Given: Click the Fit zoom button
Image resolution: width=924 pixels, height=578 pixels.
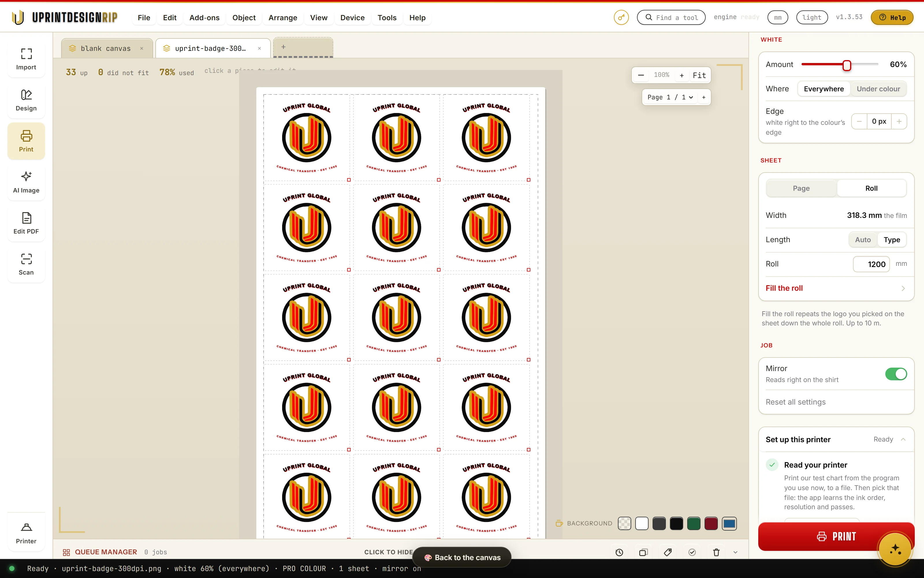Looking at the screenshot, I should click(x=699, y=75).
